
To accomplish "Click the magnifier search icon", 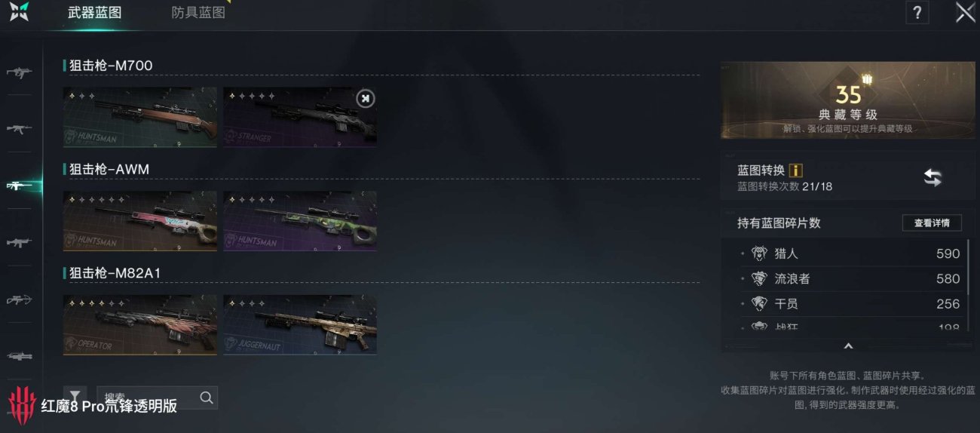I will click(x=206, y=398).
